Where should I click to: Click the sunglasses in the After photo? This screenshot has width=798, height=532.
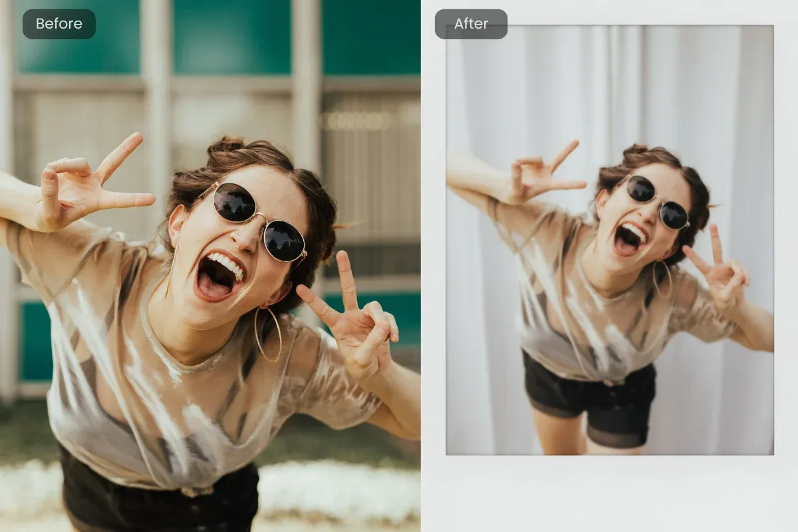[x=657, y=202]
